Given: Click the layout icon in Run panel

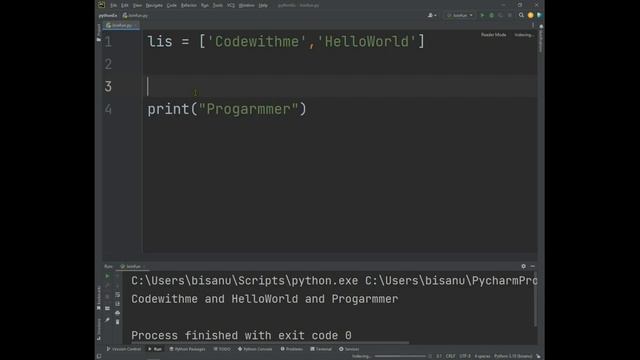Looking at the screenshot, I should tap(107, 308).
